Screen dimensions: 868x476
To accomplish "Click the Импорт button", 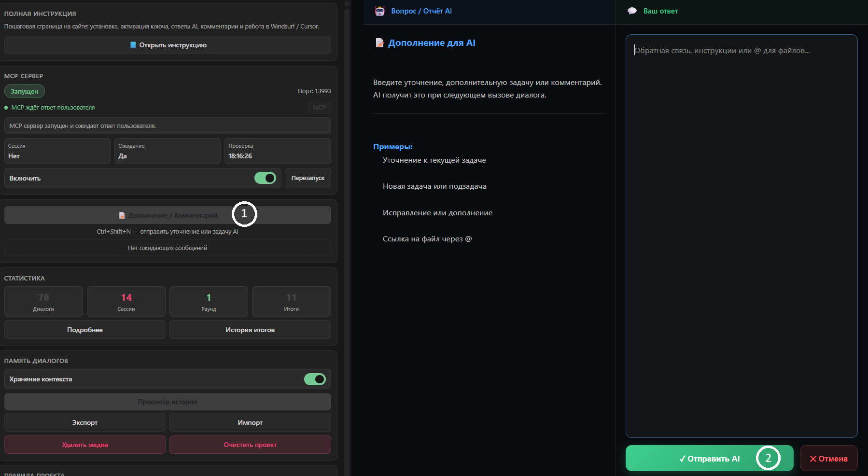I will 250,422.
